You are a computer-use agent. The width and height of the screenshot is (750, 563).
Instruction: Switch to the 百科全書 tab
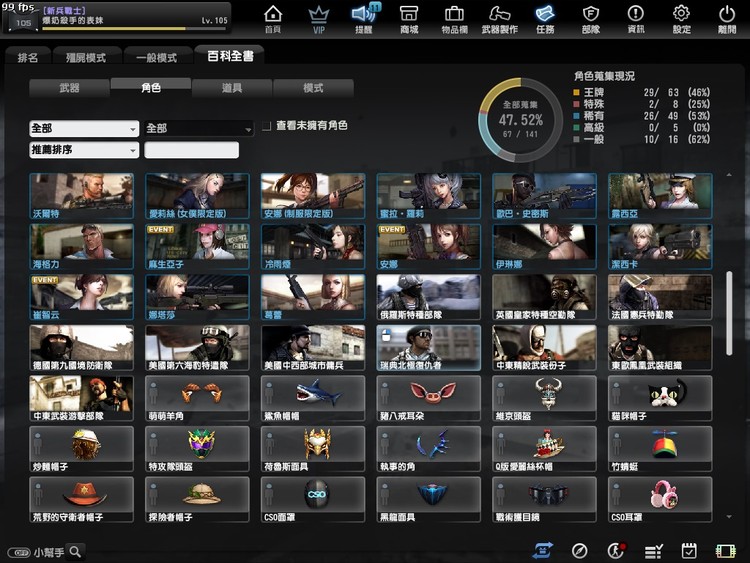(230, 56)
